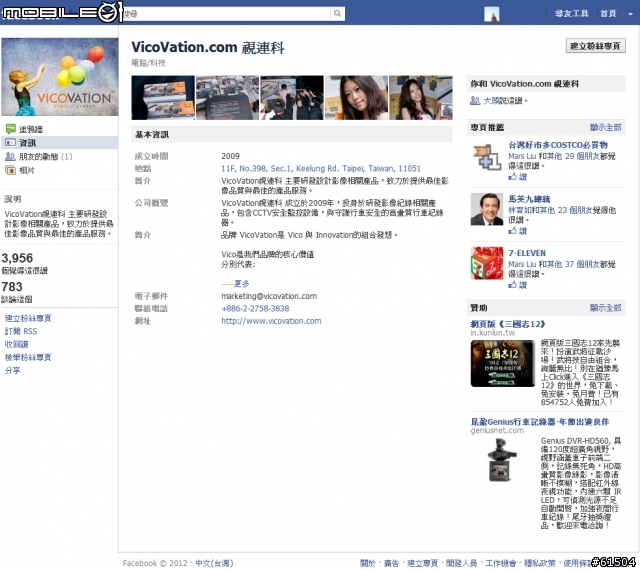The image size is (640, 570).
Task: Open the 馬英九總統 portrait thumbnail
Action: pos(487,209)
